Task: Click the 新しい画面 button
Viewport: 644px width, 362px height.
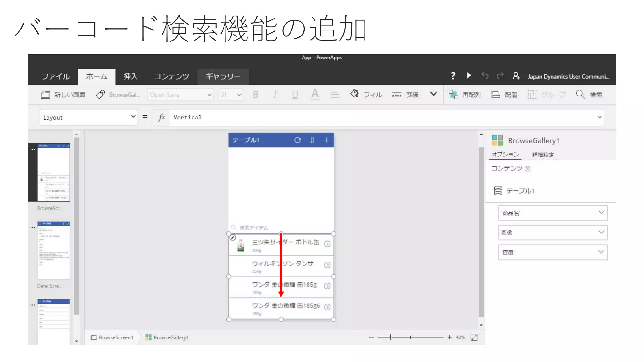Action: (63, 95)
